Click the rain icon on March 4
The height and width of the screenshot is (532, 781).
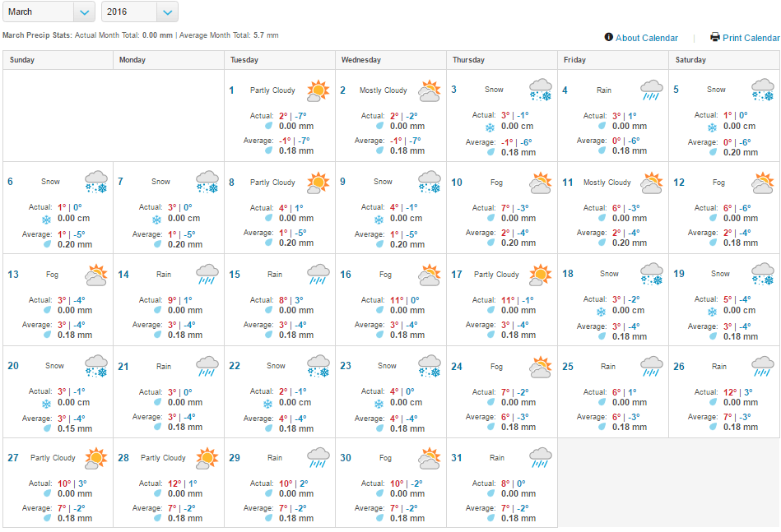pyautogui.click(x=651, y=90)
